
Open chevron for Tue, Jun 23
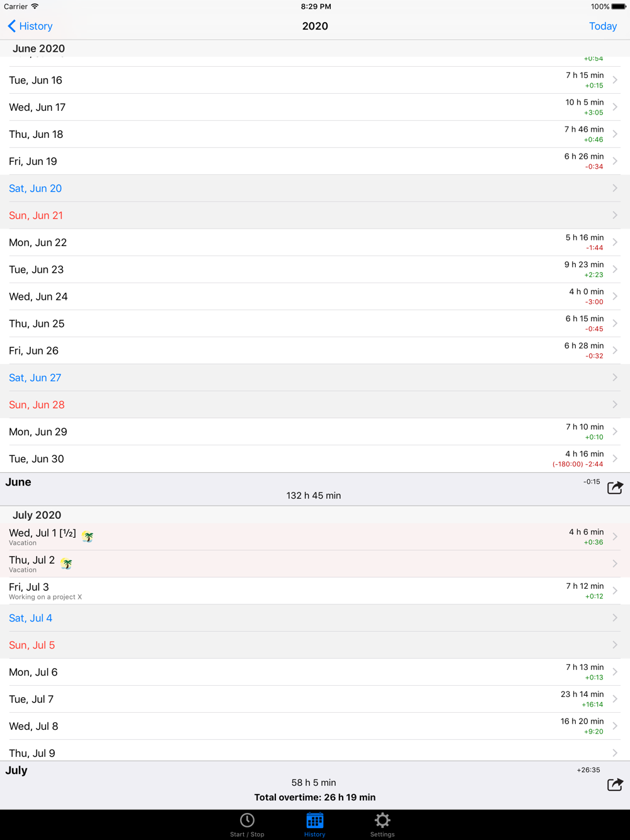[615, 270]
